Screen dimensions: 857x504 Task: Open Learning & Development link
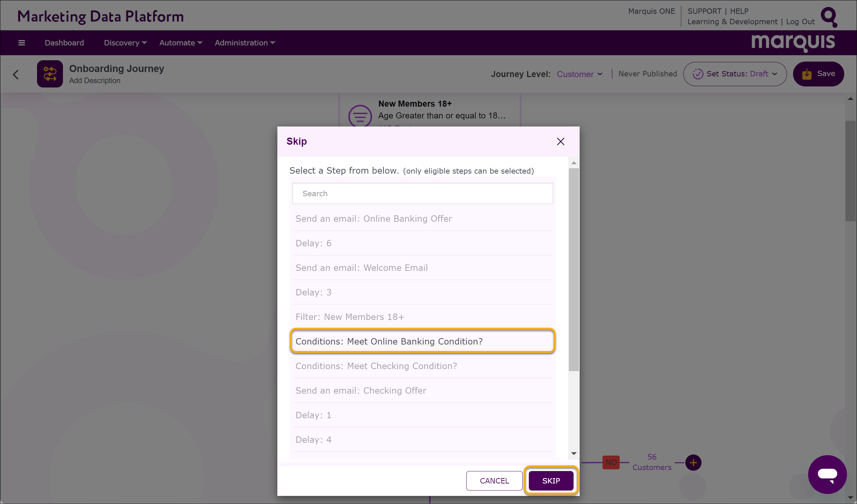(732, 22)
